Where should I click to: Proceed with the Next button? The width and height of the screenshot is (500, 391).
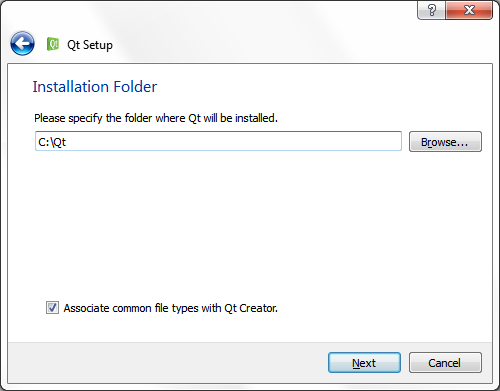(364, 363)
